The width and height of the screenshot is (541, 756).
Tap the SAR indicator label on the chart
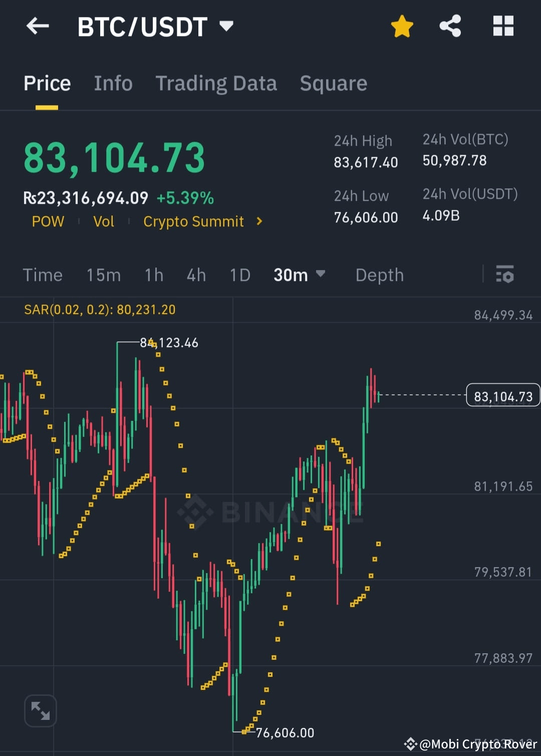(x=100, y=310)
